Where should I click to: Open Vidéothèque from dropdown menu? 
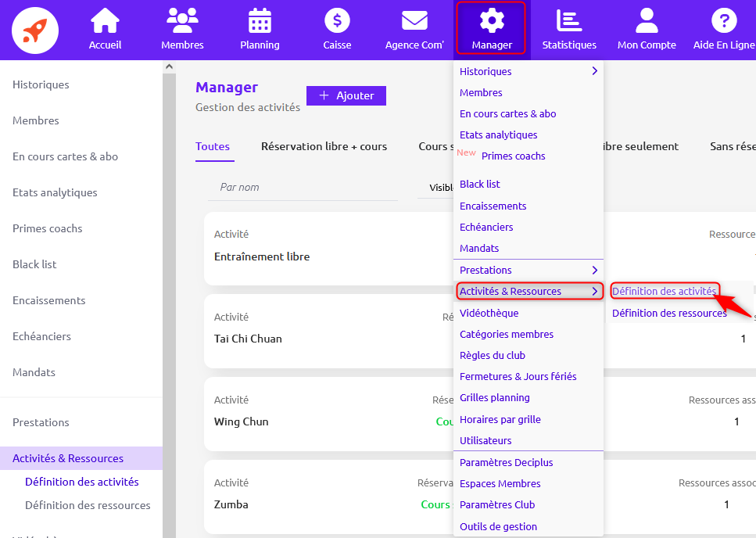tap(489, 314)
